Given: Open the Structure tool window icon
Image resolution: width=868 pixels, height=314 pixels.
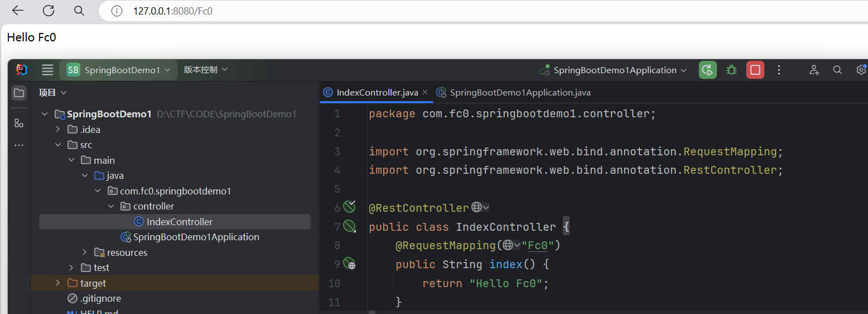Looking at the screenshot, I should [19, 123].
